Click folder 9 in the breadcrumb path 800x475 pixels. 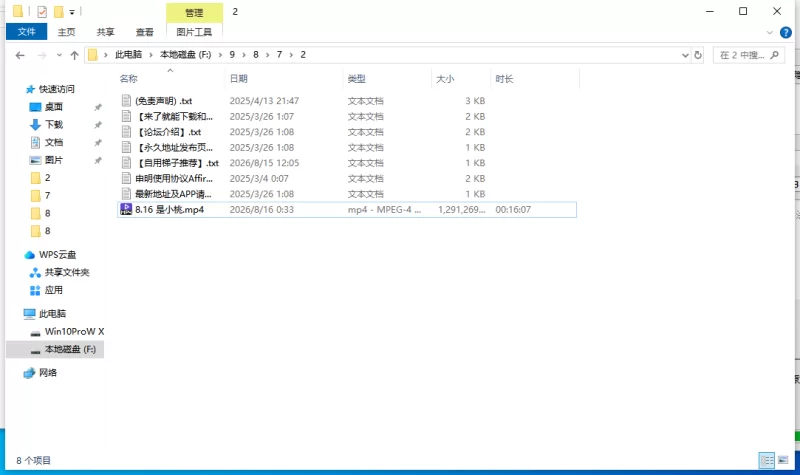click(x=232, y=55)
